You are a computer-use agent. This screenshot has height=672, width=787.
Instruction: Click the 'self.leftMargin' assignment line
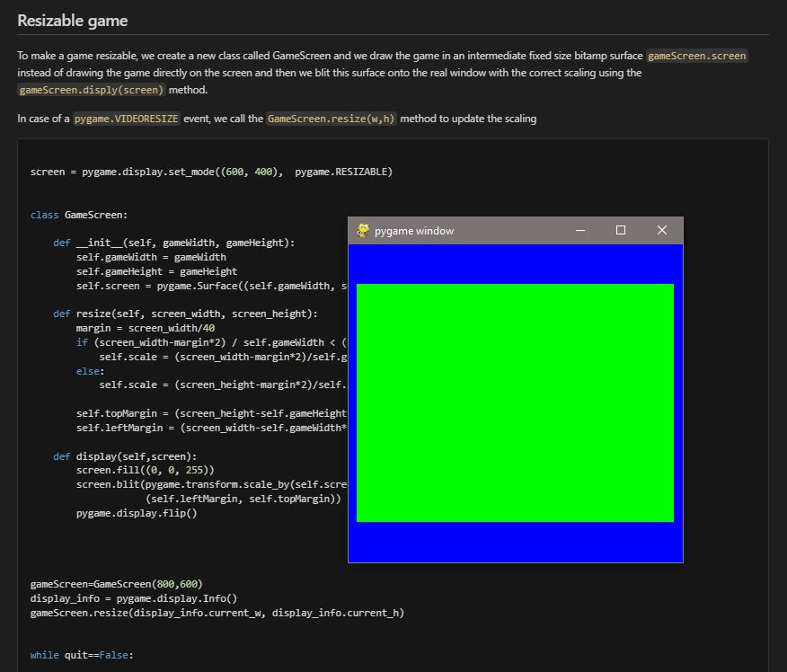[211, 428]
